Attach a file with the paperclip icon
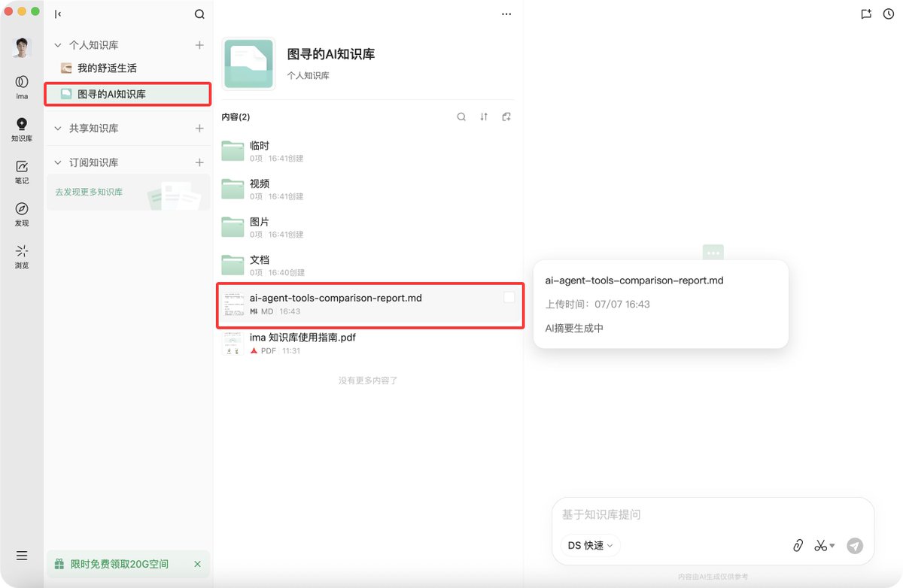The width and height of the screenshot is (903, 588). 798,546
